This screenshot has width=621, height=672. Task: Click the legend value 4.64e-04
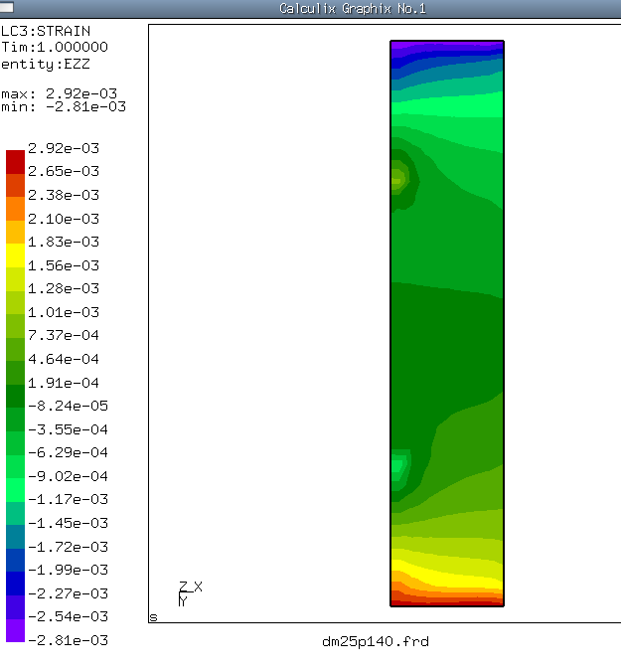click(x=64, y=359)
